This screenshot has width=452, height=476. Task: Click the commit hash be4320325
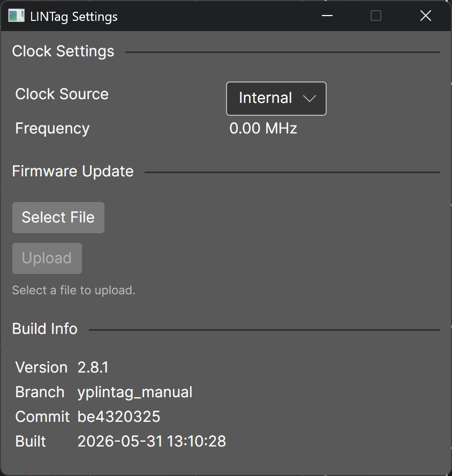click(118, 416)
